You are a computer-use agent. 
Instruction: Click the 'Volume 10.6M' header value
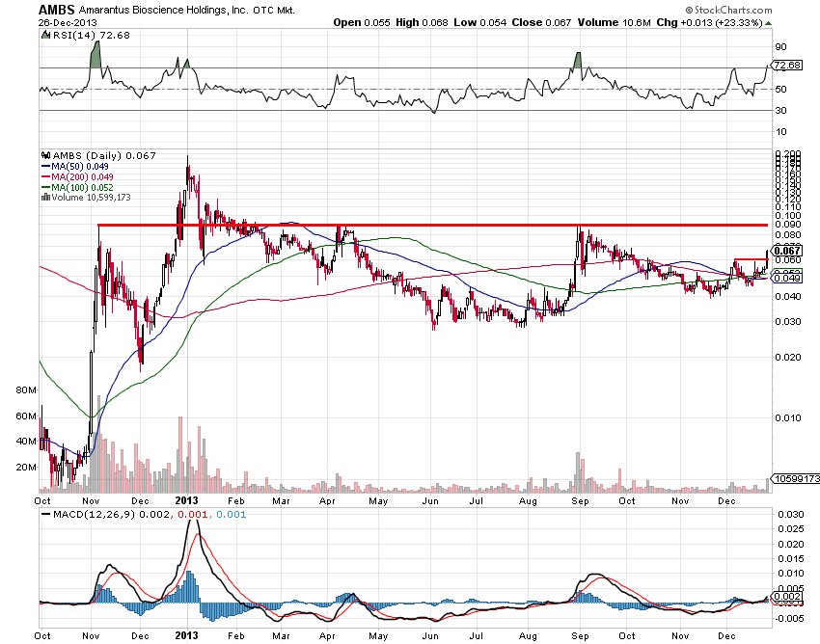(x=614, y=22)
